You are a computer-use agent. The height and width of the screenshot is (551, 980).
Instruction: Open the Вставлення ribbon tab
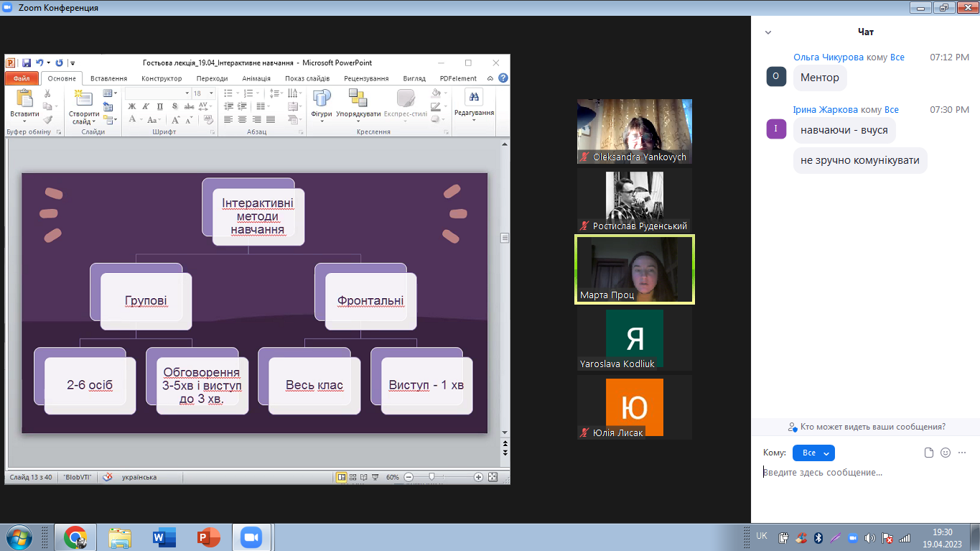pyautogui.click(x=109, y=78)
